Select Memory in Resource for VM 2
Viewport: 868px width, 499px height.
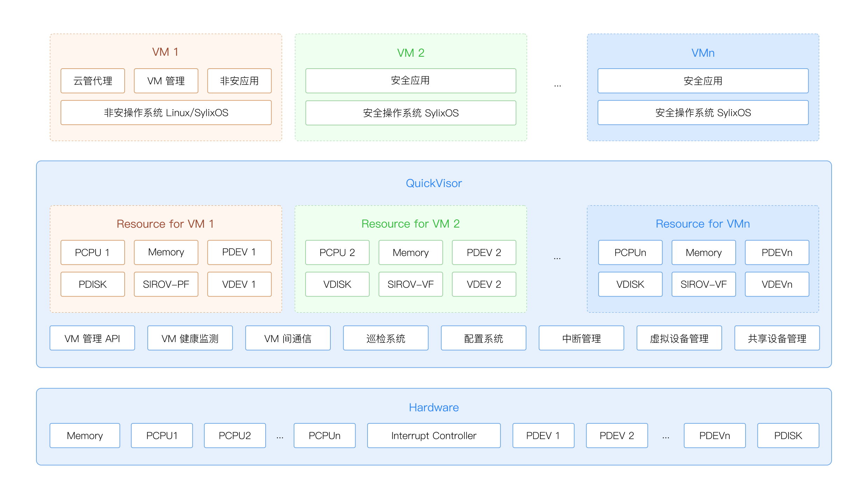[411, 252]
